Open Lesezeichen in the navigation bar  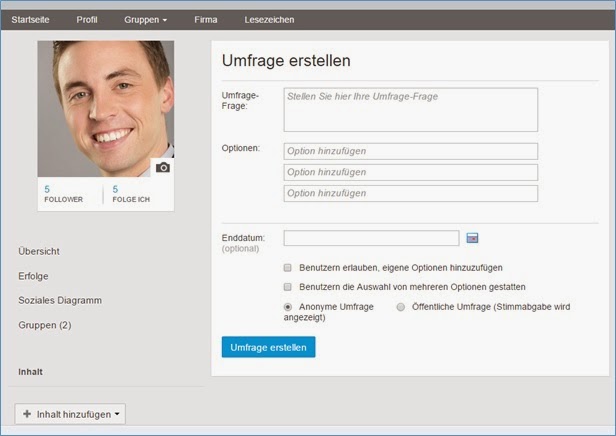(269, 19)
